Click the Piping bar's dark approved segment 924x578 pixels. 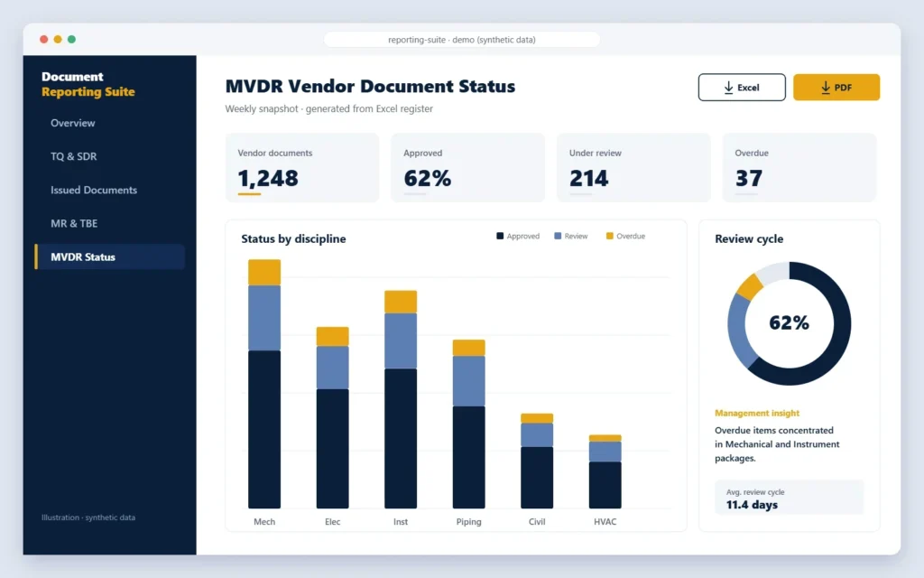pos(468,457)
